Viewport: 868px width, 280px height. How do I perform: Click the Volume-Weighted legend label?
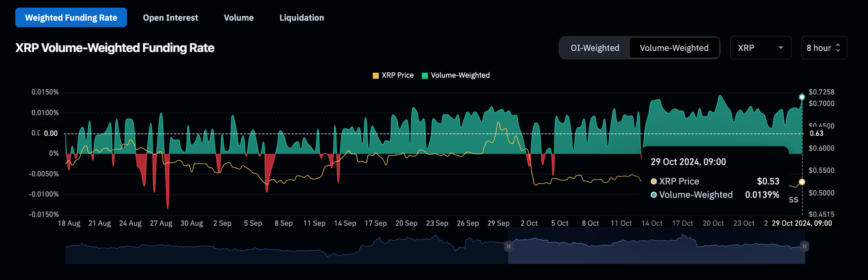coord(460,75)
